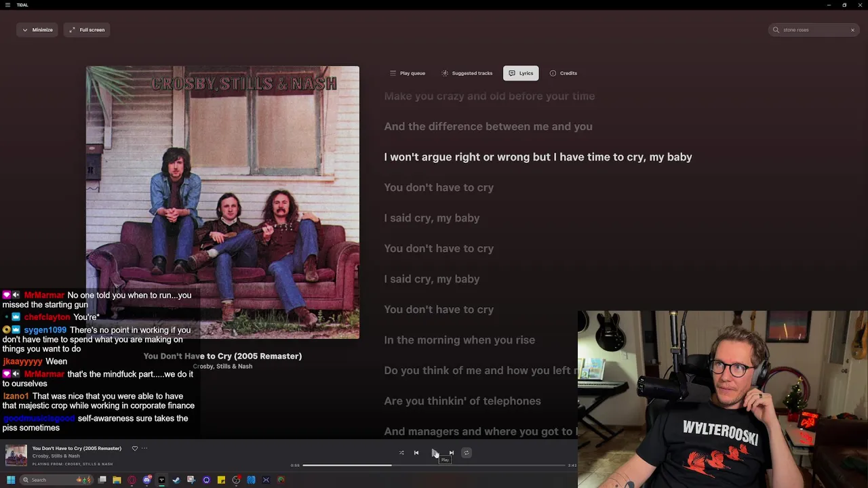The image size is (868, 488).
Task: Shuffle the play queue
Action: [401, 453]
